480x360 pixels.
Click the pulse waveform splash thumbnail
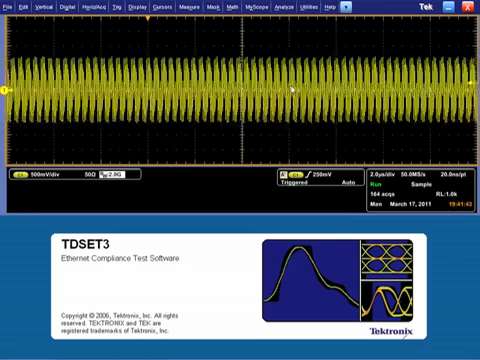[x=311, y=281]
